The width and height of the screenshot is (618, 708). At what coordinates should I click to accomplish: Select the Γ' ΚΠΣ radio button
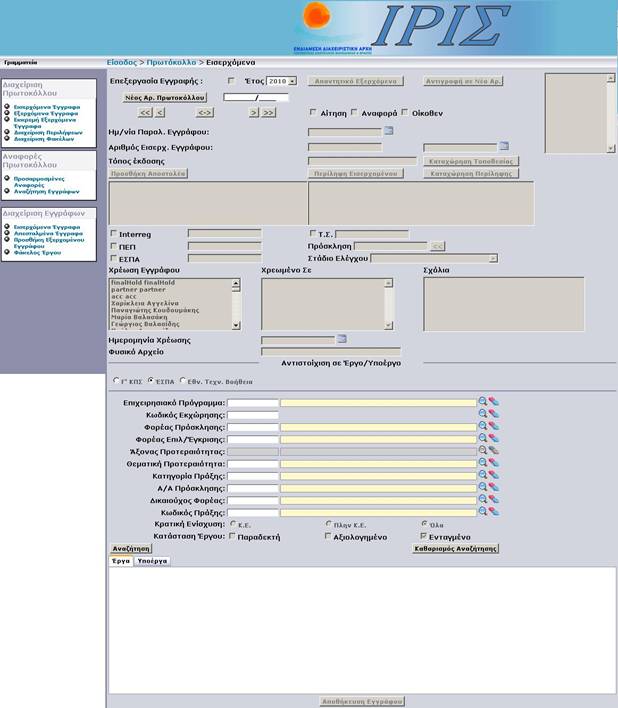click(116, 380)
